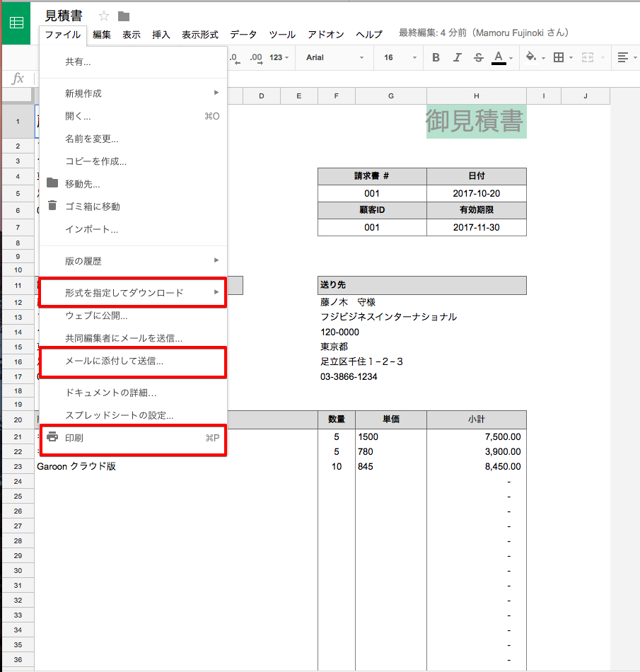This screenshot has height=672, width=640.
Task: Expand the 形式を指定してダウンロード submenu
Action: pos(133,293)
